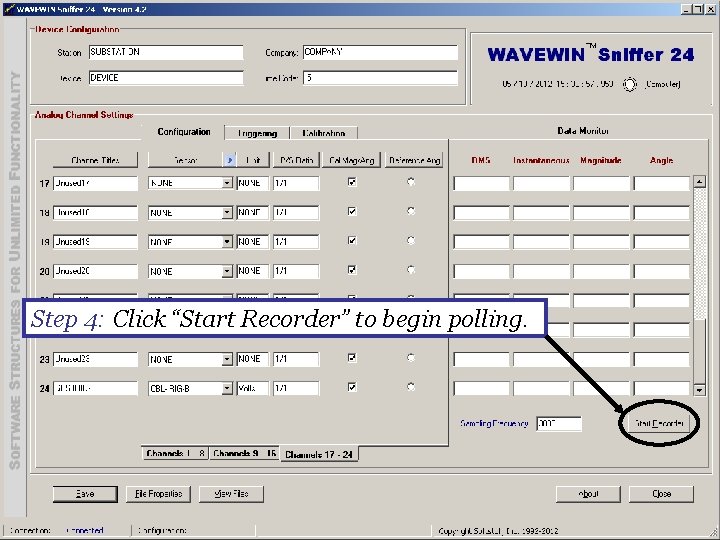Image resolution: width=720 pixels, height=540 pixels.
Task: Click the Connection status text in status bar
Action: 85,530
